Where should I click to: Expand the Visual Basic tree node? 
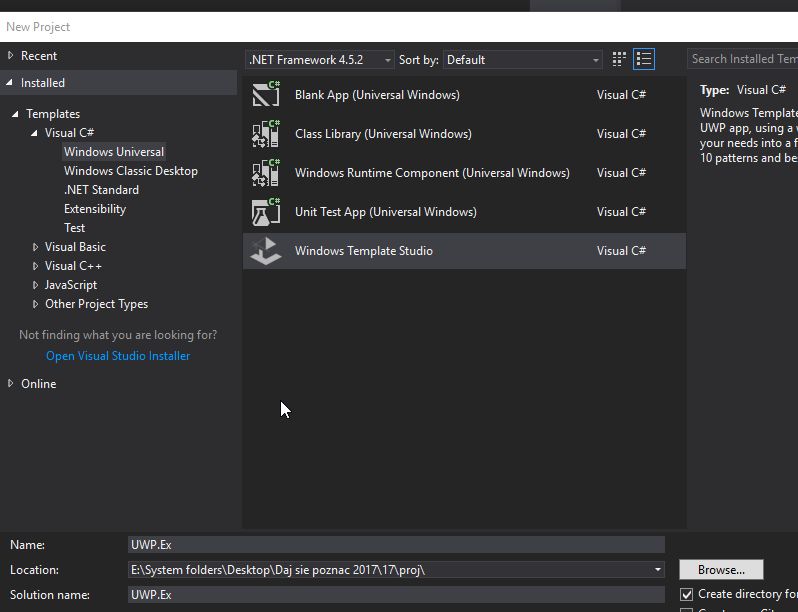[35, 247]
